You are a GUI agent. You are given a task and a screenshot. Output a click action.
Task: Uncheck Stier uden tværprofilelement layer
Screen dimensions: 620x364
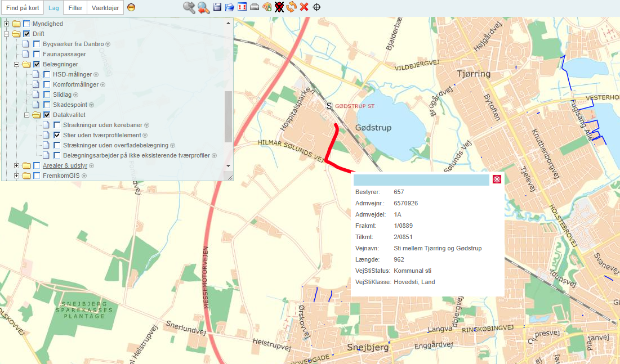tap(57, 135)
